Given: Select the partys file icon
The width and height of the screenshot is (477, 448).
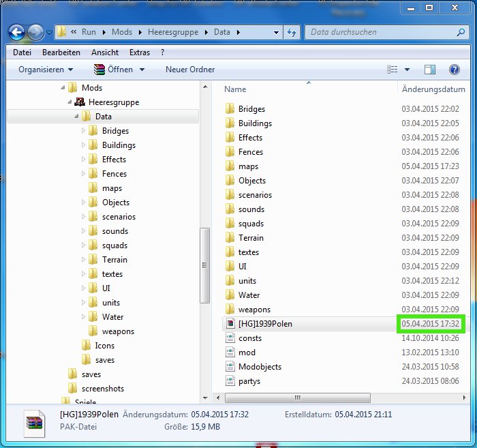Looking at the screenshot, I should (x=230, y=380).
